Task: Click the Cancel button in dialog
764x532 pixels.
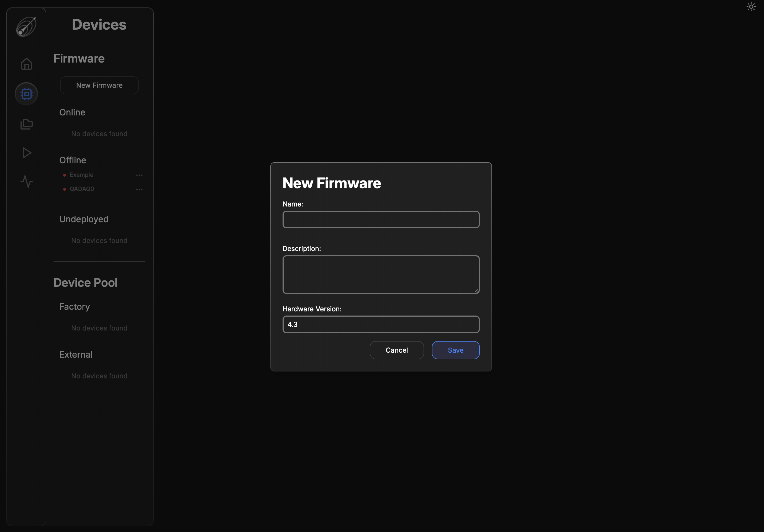Action: pyautogui.click(x=396, y=350)
